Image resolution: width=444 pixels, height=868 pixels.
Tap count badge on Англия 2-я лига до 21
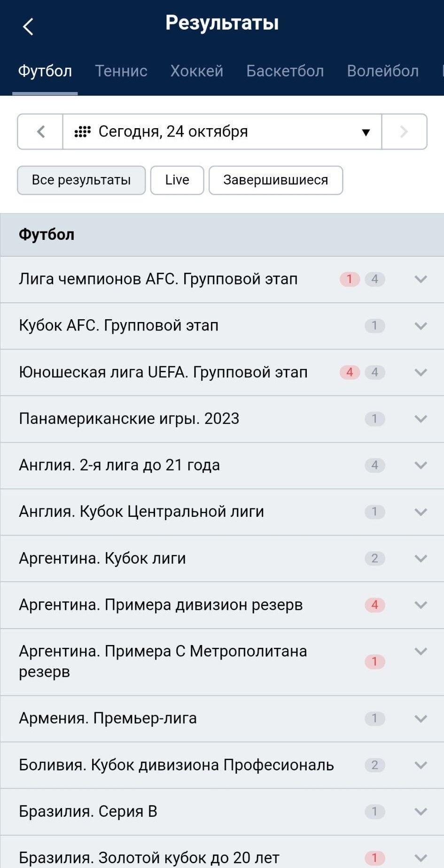tap(374, 465)
